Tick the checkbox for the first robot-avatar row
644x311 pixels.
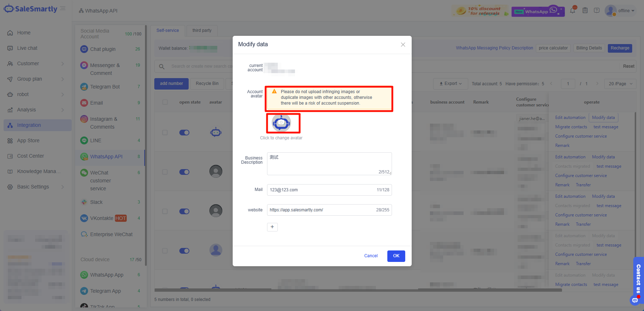tap(165, 133)
